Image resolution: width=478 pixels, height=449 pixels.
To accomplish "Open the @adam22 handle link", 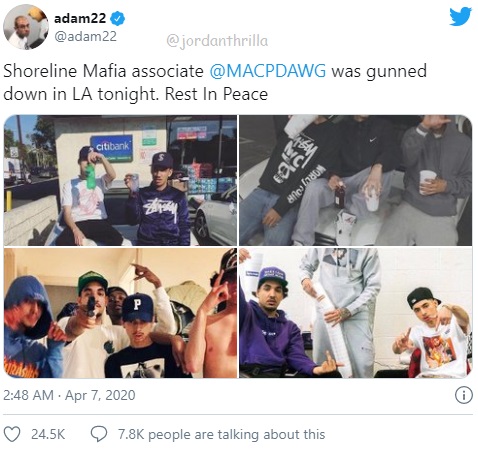I will (x=85, y=36).
